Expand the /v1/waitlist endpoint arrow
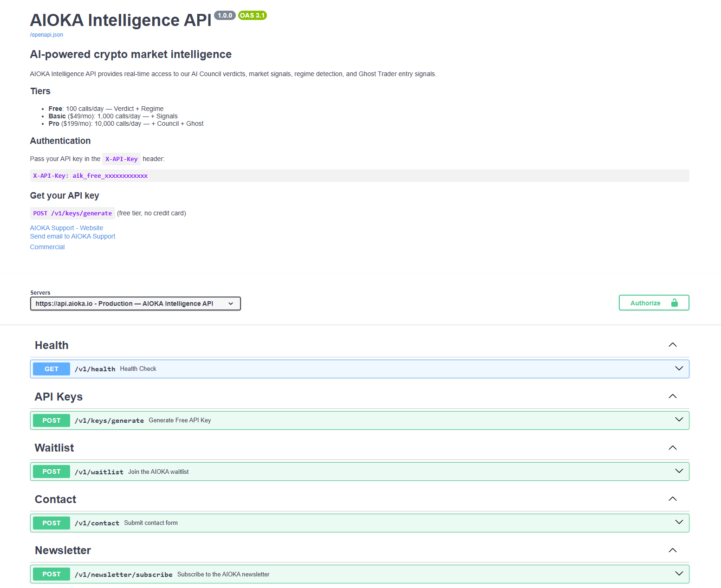This screenshot has width=721, height=588. (x=679, y=471)
